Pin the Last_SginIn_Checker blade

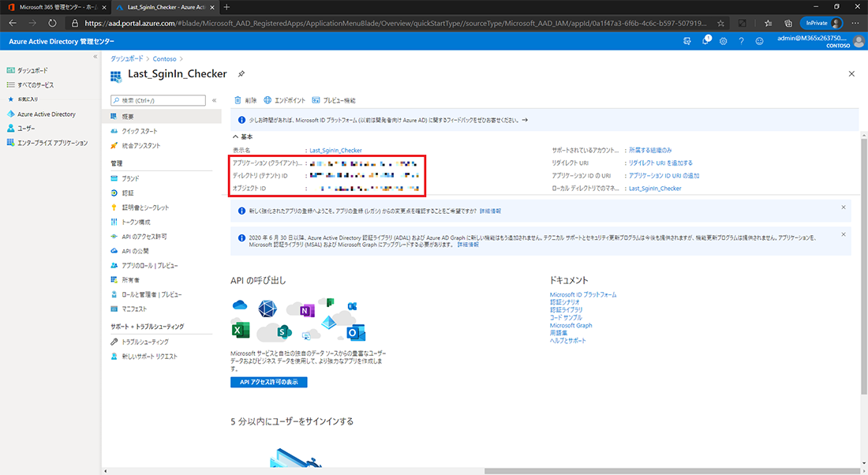coord(241,73)
